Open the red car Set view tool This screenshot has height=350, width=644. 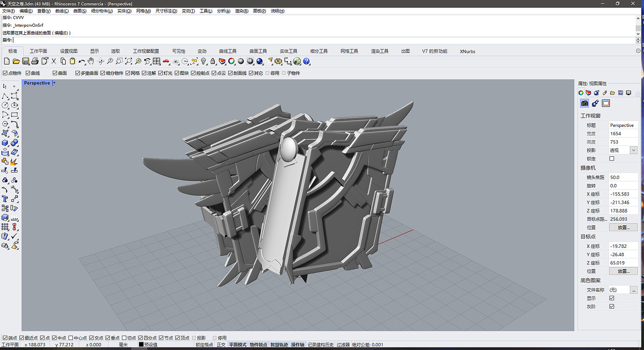(x=166, y=61)
